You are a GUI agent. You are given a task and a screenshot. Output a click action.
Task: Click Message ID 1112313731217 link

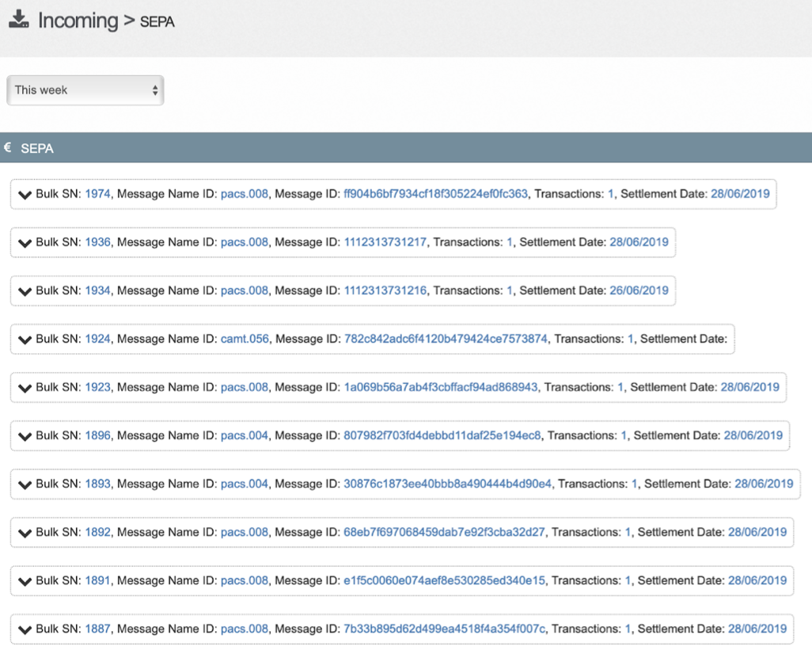coord(385,242)
